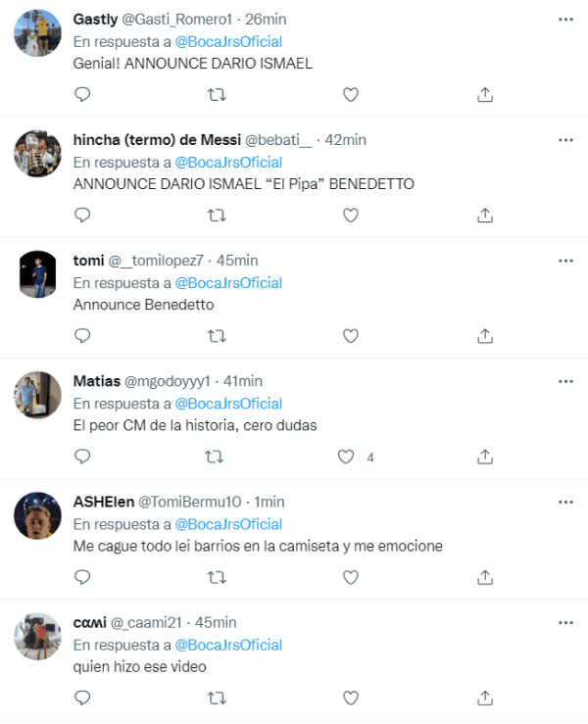Viewport: 588px width, 724px height.
Task: Like Matias's tweet with 4 likes
Action: point(345,457)
